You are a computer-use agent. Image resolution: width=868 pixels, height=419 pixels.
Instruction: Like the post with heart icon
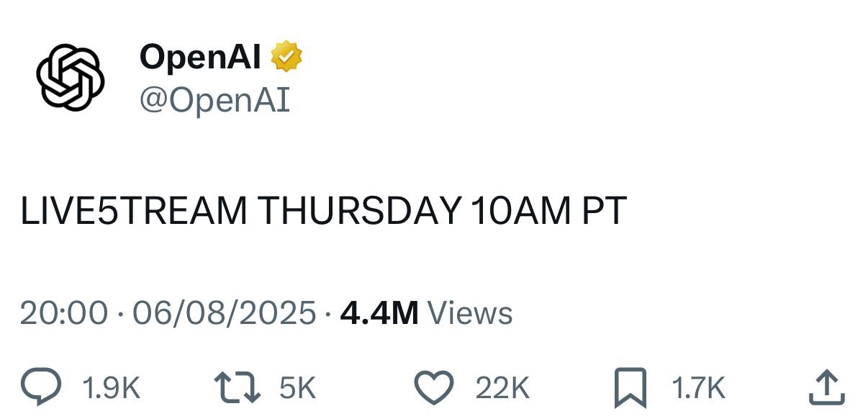pos(434,388)
